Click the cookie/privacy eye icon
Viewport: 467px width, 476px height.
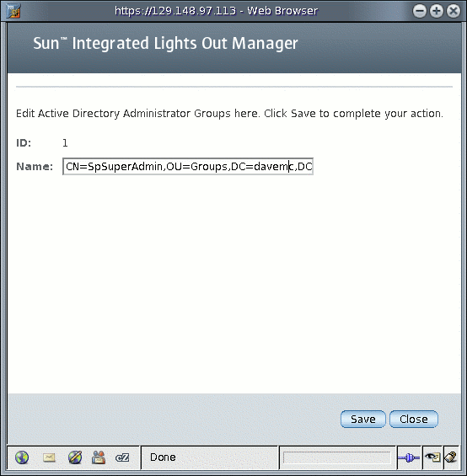click(x=432, y=457)
